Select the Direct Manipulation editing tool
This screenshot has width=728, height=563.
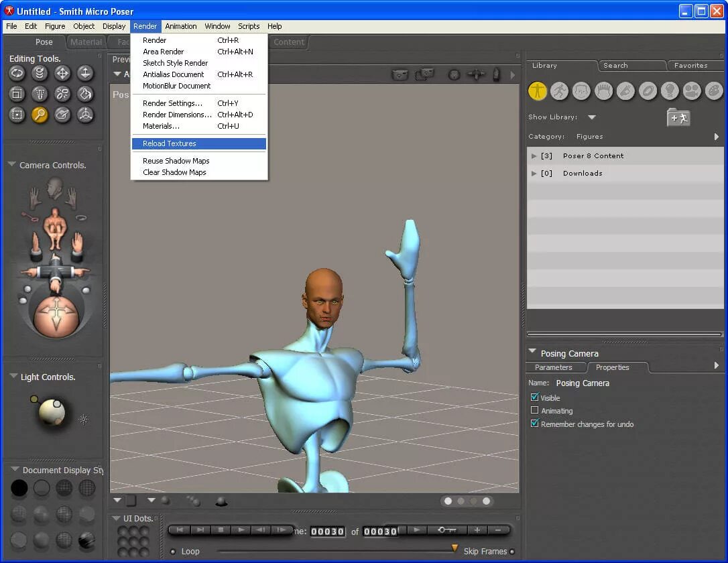pos(85,115)
